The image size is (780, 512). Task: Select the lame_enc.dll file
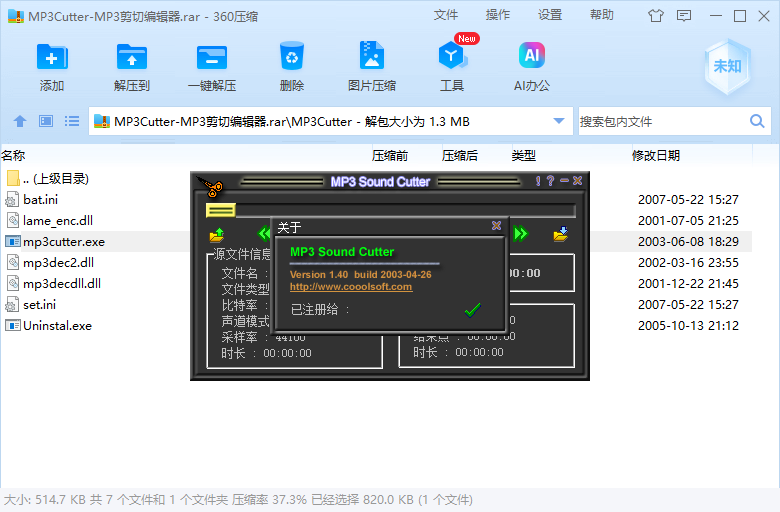(49, 220)
